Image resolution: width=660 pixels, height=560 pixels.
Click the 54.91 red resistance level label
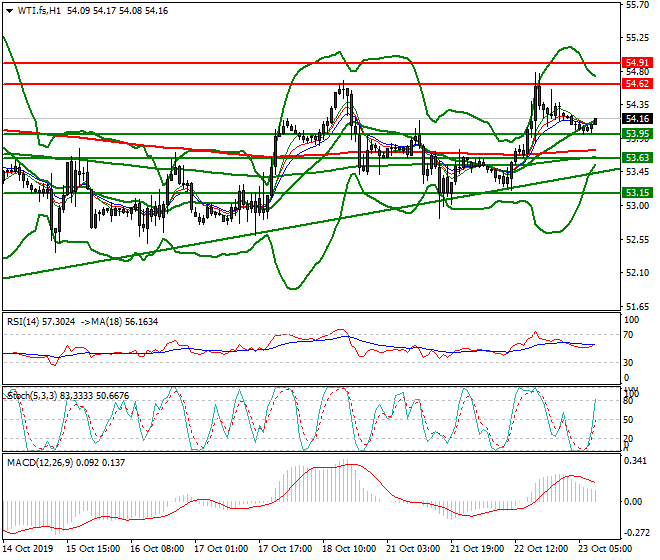pyautogui.click(x=637, y=63)
